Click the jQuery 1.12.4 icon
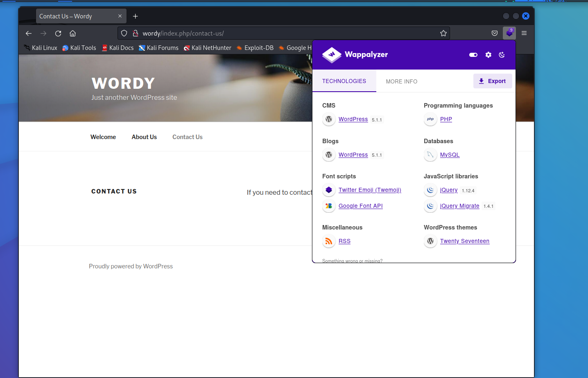Screen dimensions: 588x378 [430, 190]
